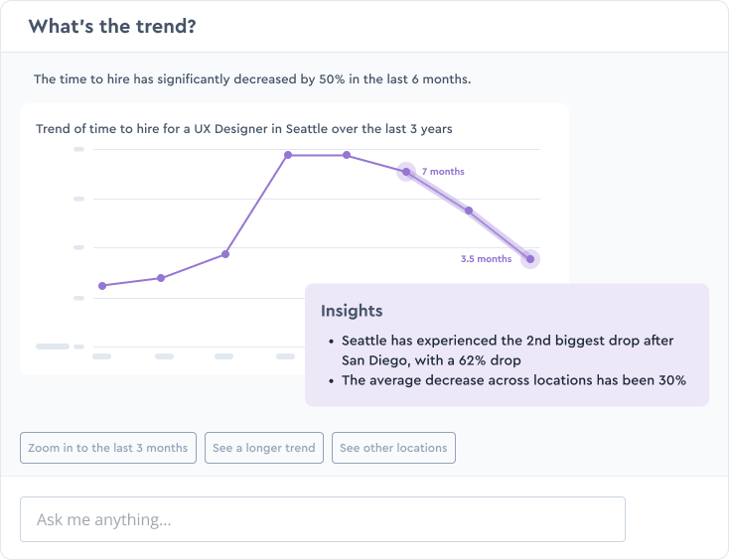Click the 50% decrease summary sentence

[x=253, y=78]
